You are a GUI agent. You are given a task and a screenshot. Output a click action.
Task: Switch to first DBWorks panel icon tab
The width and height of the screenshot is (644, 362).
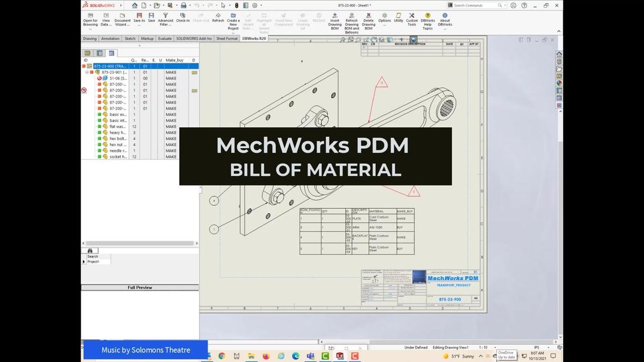87,53
